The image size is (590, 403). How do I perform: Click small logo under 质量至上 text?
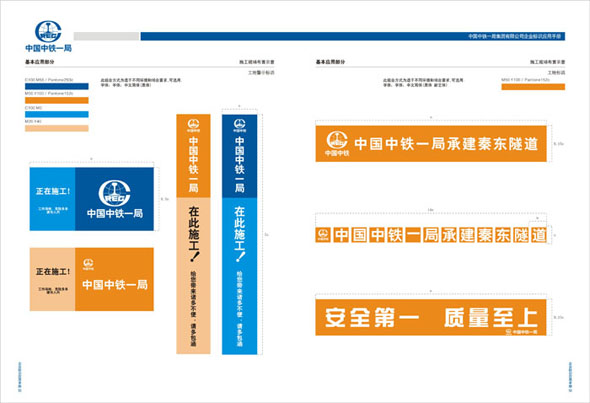pyautogui.click(x=521, y=332)
